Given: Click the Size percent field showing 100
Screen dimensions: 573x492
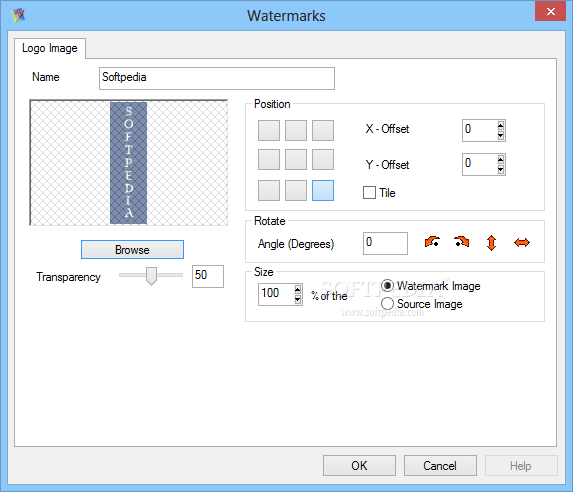Looking at the screenshot, I should click(276, 295).
